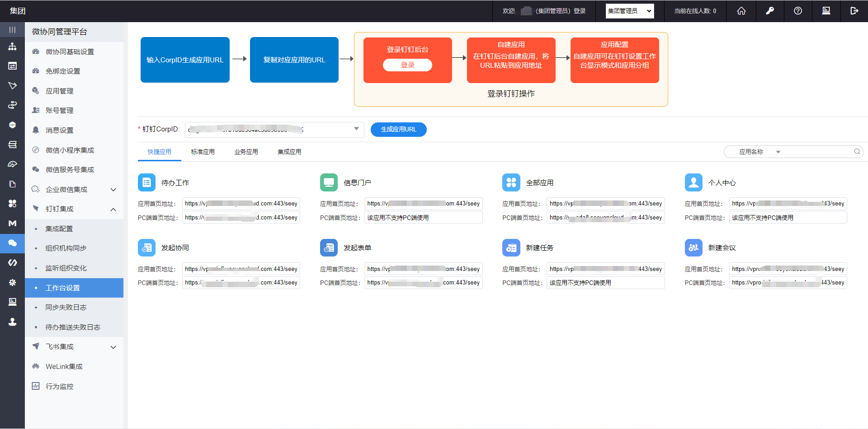Open the help question-mark icon
Viewport: 868px width, 429px height.
tap(798, 11)
